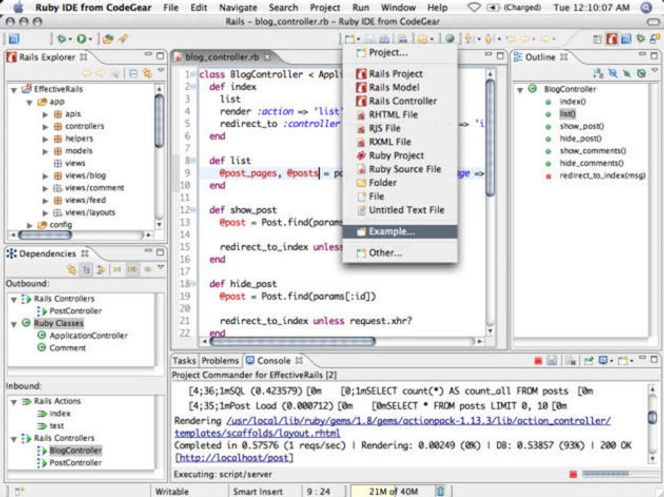Open the Run button dropdown arrow
The image size is (664, 497).
[90, 39]
